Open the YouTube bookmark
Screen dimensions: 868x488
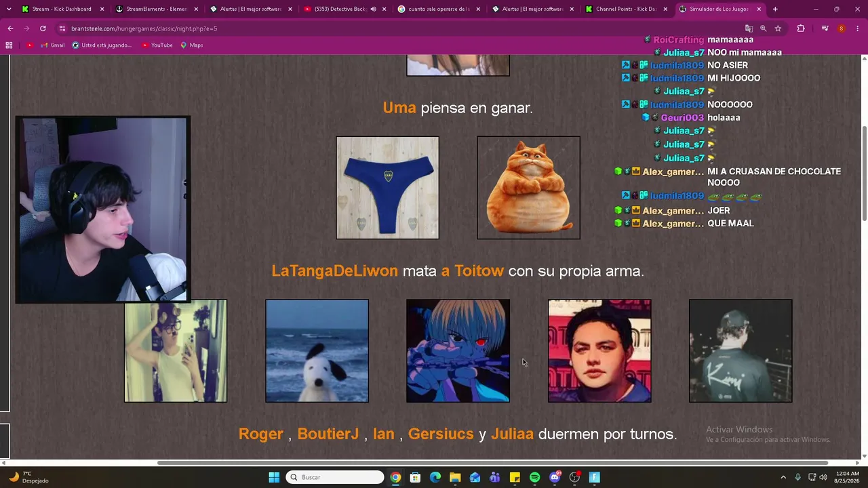157,45
